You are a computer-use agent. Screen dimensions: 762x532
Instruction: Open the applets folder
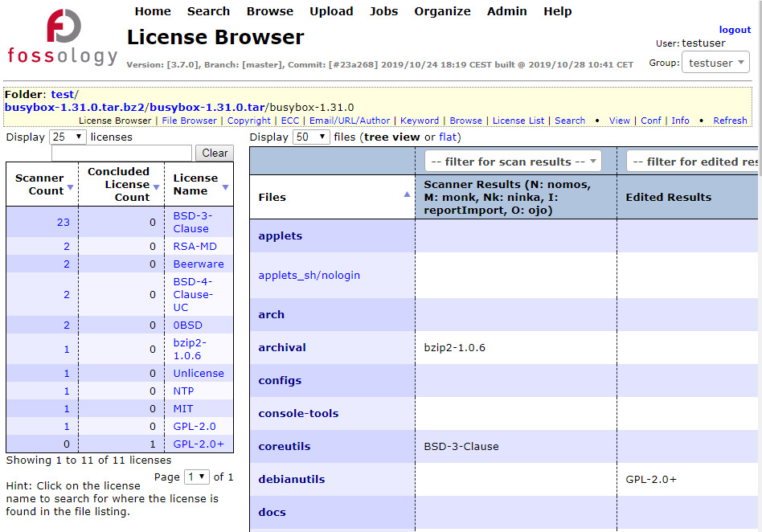(280, 235)
